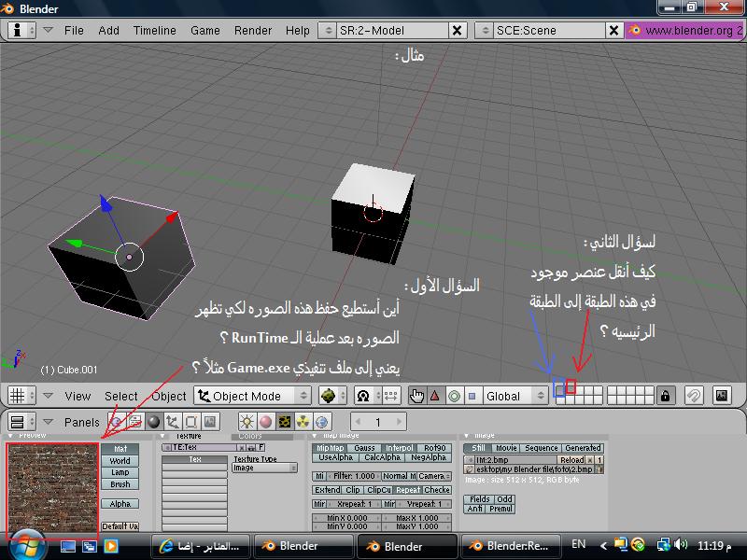Open the 3D View window type selector
This screenshot has height=560, width=747.
pyautogui.click(x=21, y=396)
